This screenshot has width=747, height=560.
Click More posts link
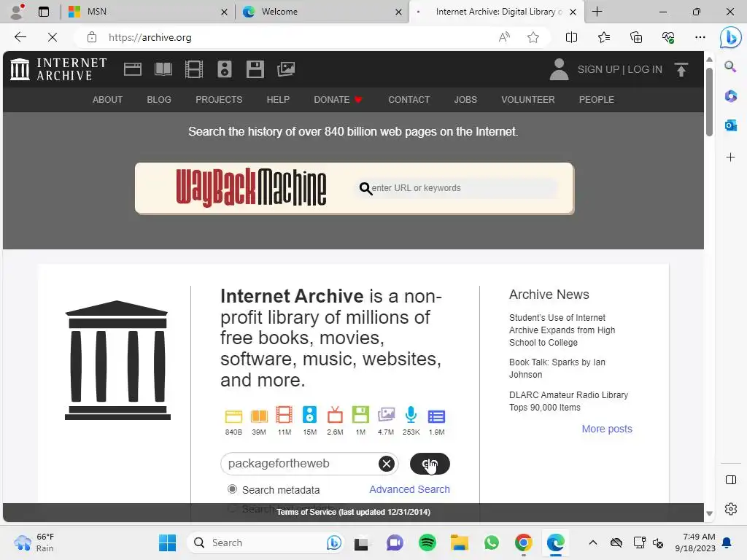click(x=606, y=429)
